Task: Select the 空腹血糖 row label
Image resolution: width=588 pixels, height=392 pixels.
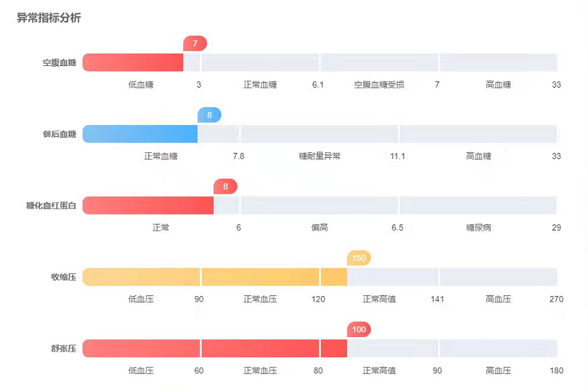Action: coord(59,63)
